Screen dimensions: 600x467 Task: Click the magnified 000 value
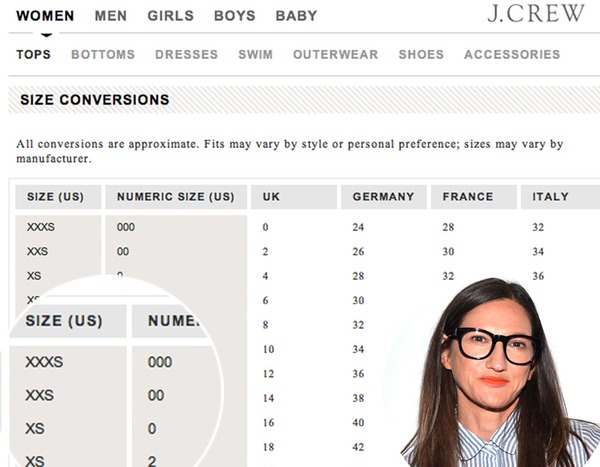(x=160, y=362)
